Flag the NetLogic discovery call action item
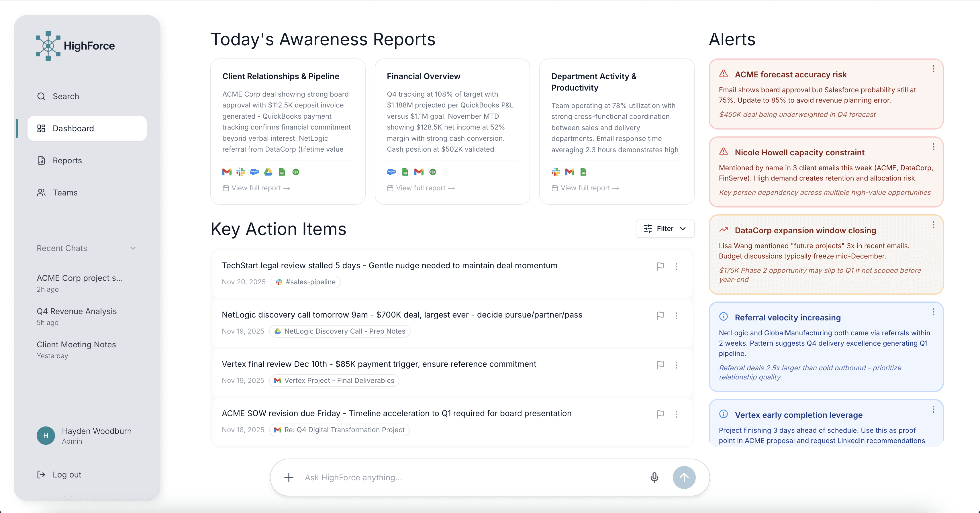Screen dimensions: 980x513 (x=660, y=316)
